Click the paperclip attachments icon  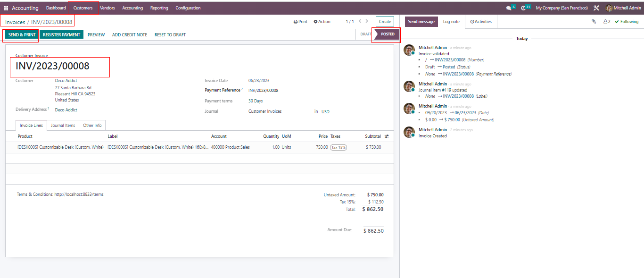(x=594, y=22)
